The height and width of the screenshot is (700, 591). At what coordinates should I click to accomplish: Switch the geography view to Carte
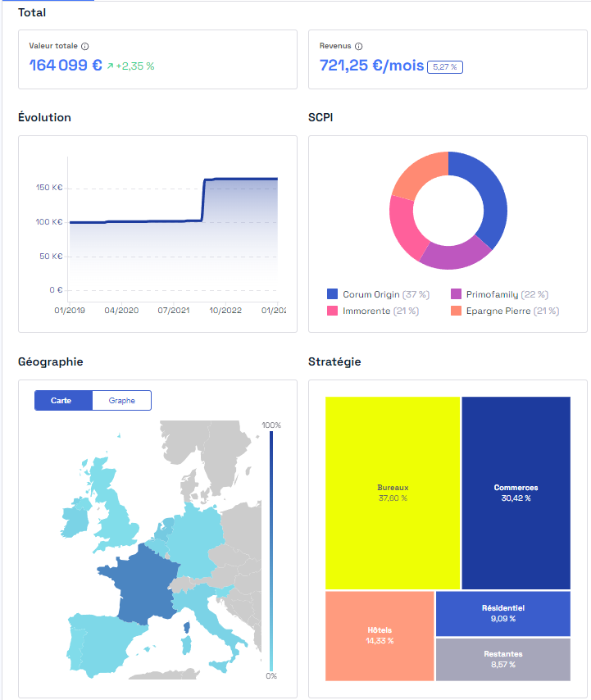pyautogui.click(x=63, y=401)
